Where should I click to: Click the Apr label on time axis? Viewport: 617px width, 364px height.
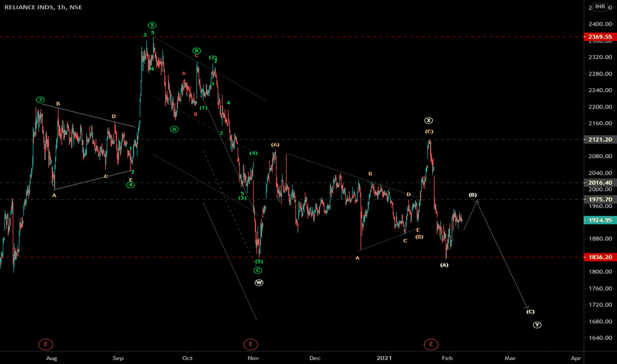tap(576, 358)
